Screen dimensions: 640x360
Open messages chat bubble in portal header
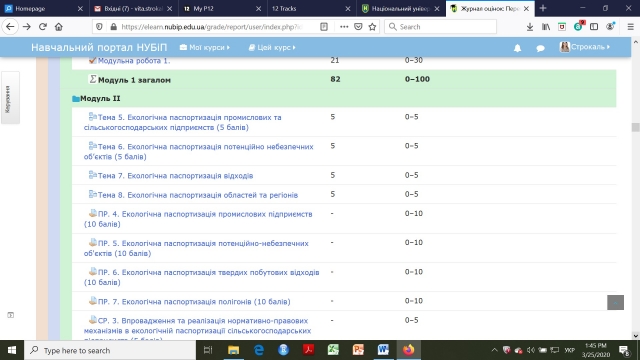click(540, 48)
